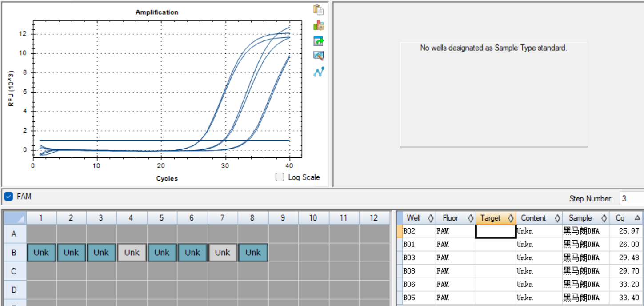Select the B08 well row in results table

click(x=520, y=271)
